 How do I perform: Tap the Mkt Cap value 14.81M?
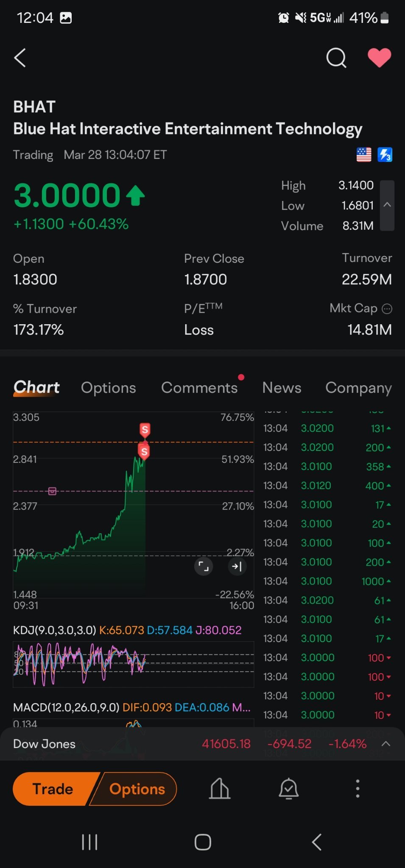370,330
